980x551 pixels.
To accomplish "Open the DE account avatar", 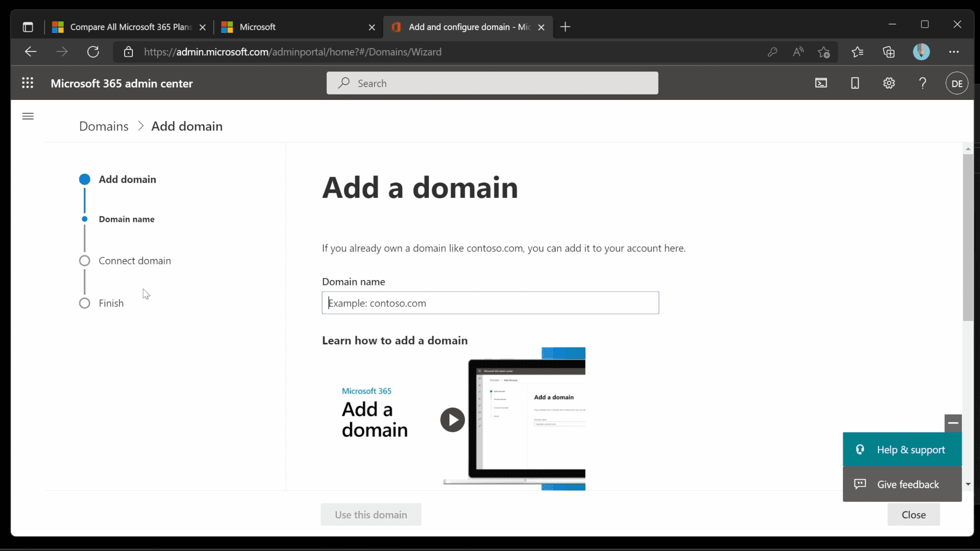I will click(957, 83).
